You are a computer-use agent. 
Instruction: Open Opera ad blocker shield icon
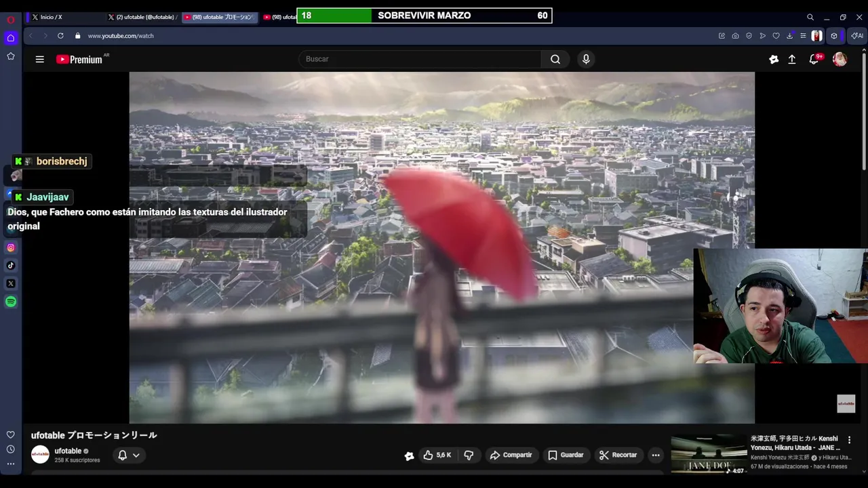tap(749, 36)
